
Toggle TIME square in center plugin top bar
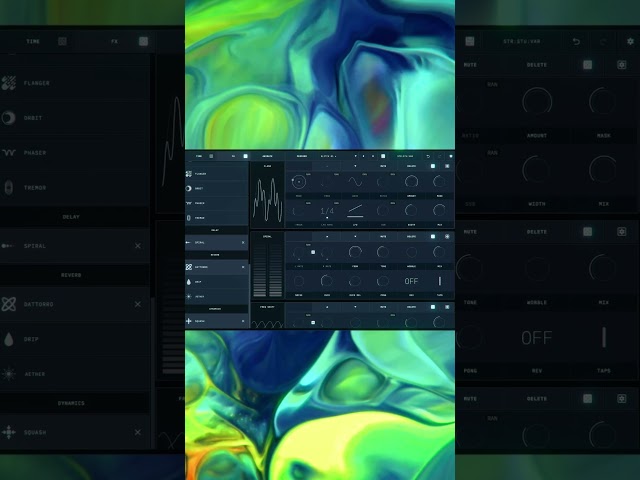pyautogui.click(x=211, y=156)
